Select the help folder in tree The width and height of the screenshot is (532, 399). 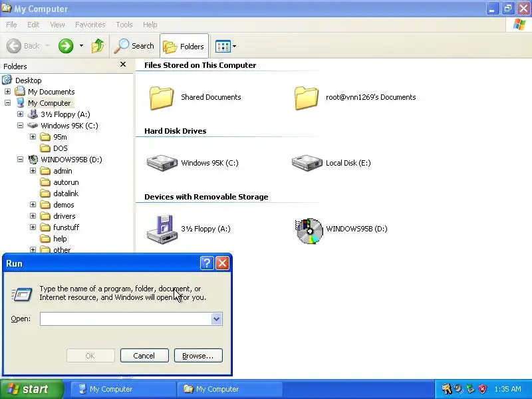click(x=60, y=239)
